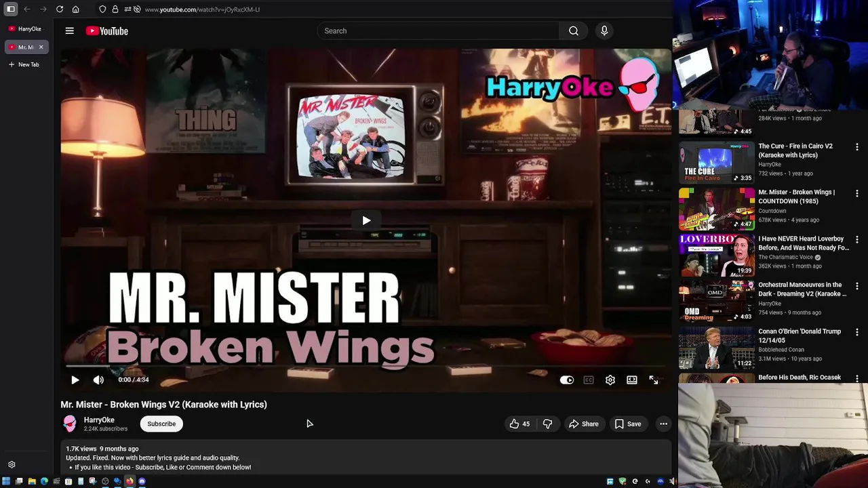
Task: Open options for Orchestral Manoeuvres Dreaming video
Action: [857, 286]
